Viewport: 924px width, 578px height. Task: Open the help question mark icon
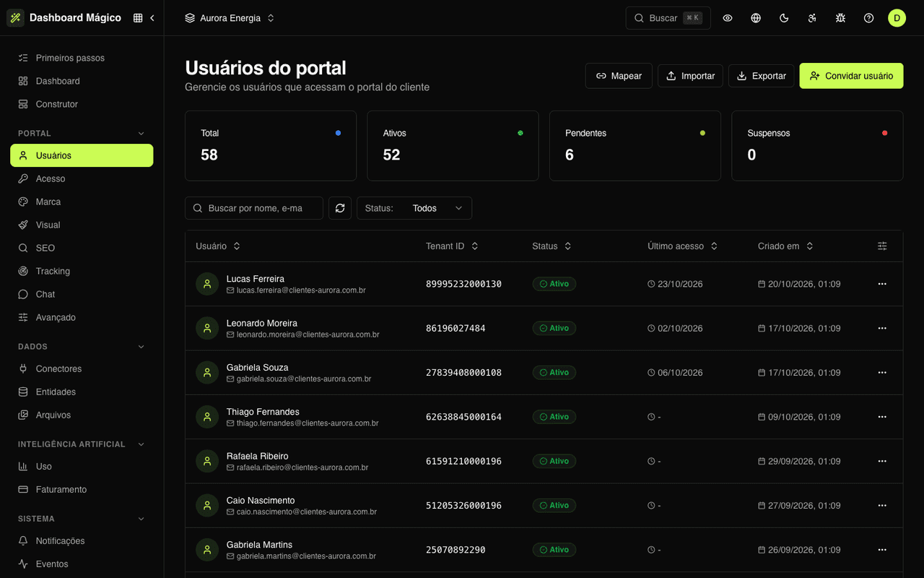pos(868,18)
